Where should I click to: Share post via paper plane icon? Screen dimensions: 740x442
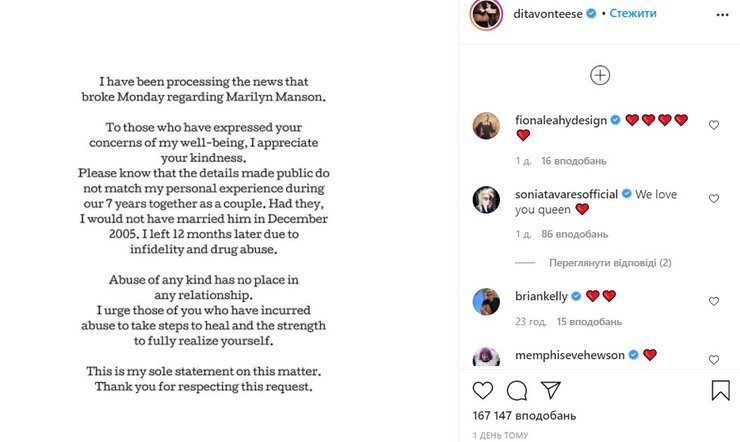click(x=551, y=390)
